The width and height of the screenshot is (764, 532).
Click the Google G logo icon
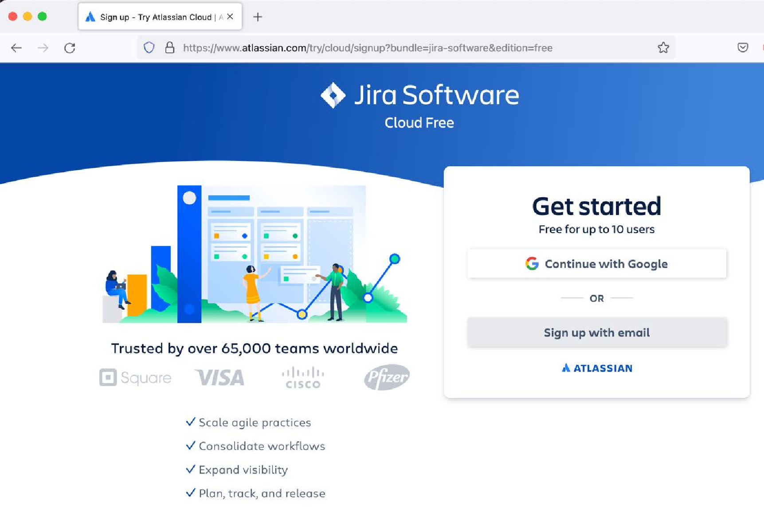click(532, 264)
